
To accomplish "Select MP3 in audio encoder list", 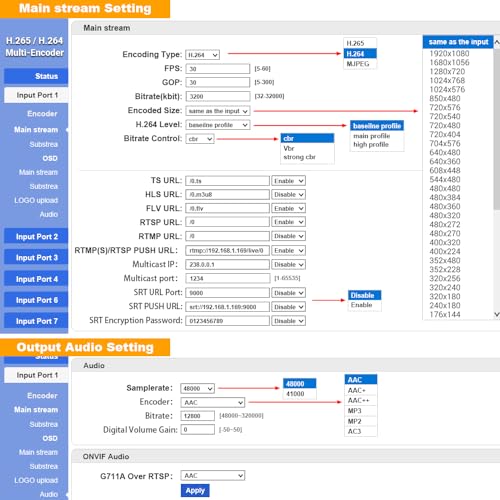I will click(x=355, y=411).
